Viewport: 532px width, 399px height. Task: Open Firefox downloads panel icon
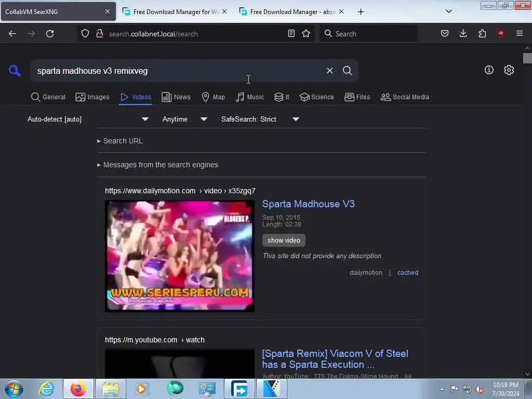463,33
